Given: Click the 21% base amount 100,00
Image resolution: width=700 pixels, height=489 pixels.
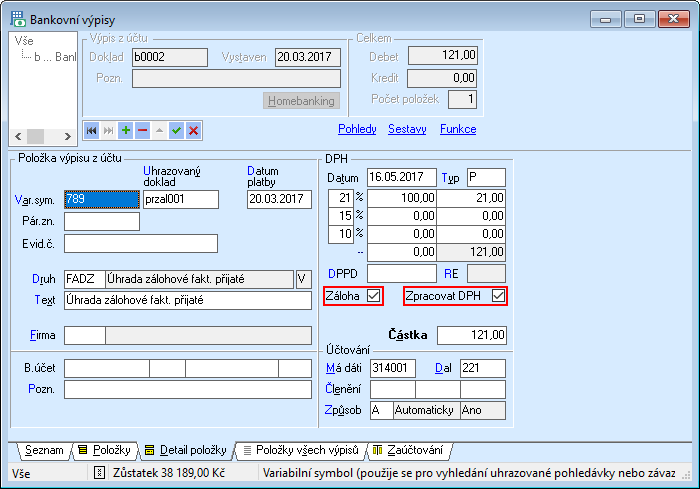Looking at the screenshot, I should coord(402,198).
